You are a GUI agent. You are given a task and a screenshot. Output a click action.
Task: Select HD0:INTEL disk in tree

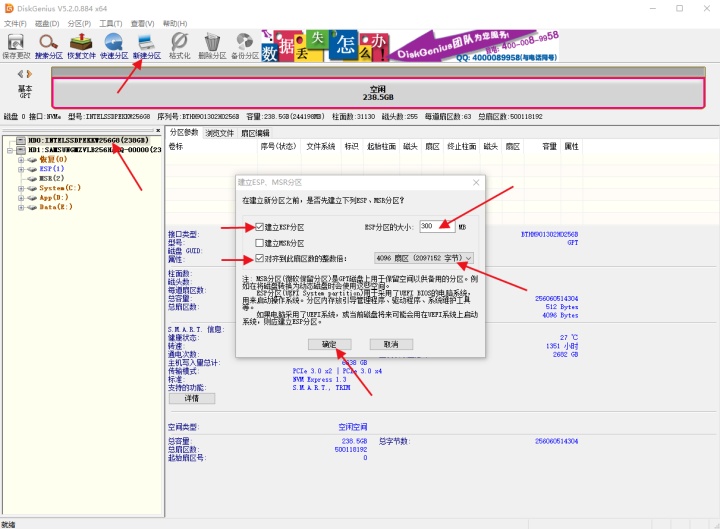point(88,140)
